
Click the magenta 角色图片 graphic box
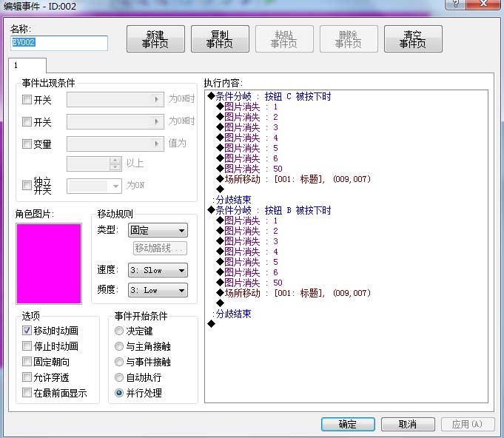pyautogui.click(x=49, y=264)
